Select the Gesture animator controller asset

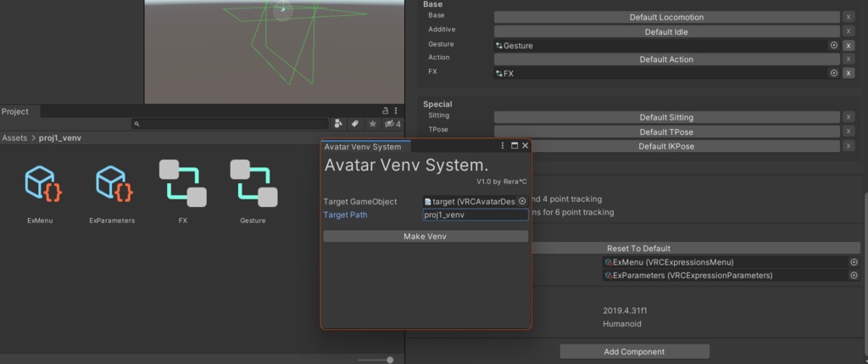253,182
